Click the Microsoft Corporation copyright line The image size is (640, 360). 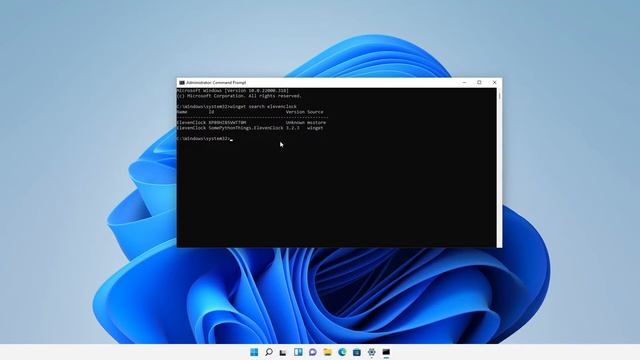pos(239,96)
